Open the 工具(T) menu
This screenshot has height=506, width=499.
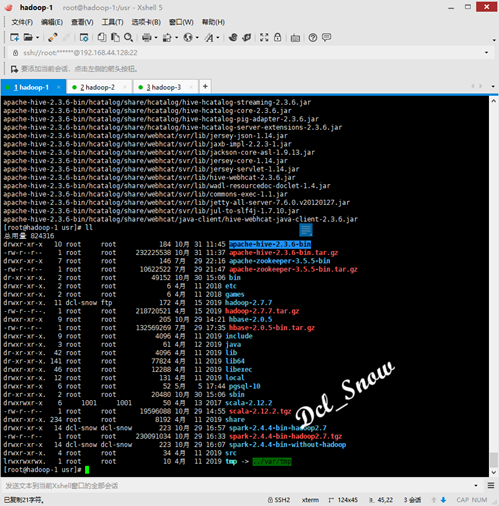[112, 22]
